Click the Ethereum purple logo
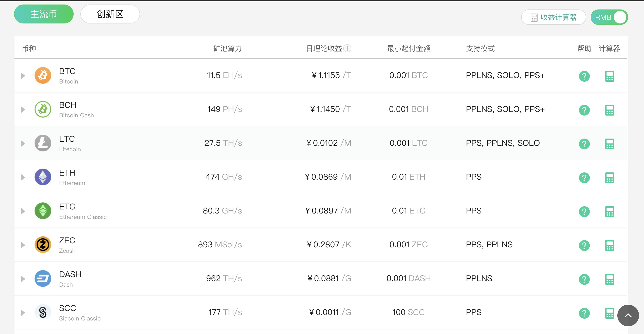Screen dimensions: 644x334 click(43, 177)
